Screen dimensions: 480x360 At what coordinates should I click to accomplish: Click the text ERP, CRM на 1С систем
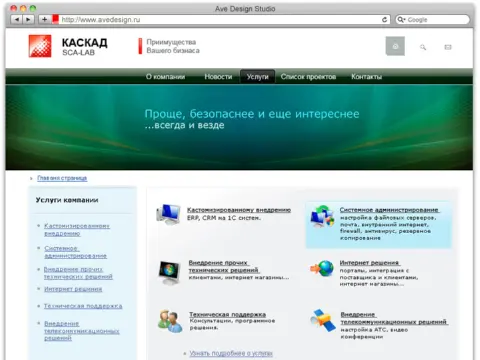coord(224,218)
